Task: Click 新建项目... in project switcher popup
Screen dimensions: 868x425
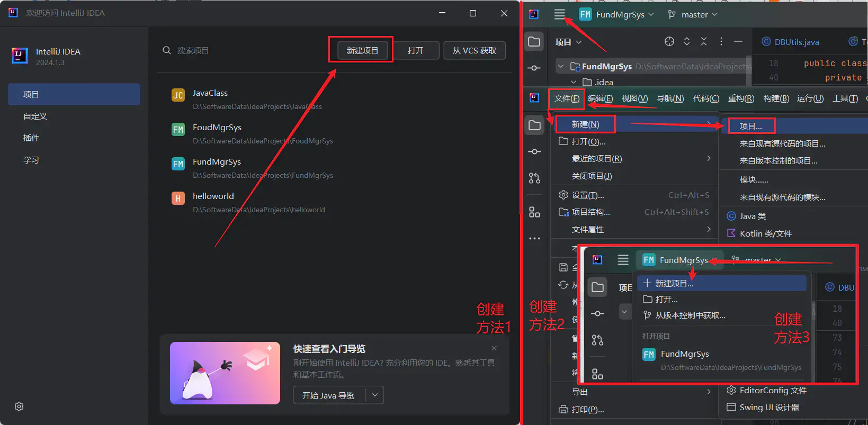Action: [x=722, y=283]
